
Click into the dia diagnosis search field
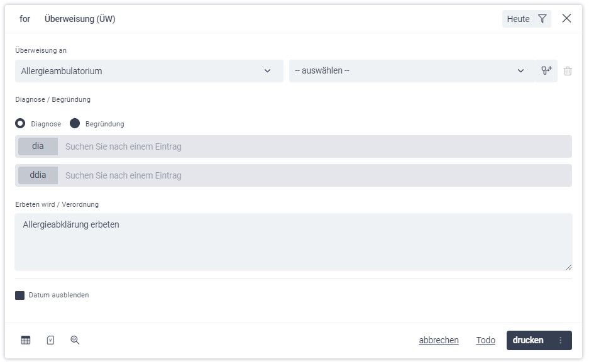point(314,146)
